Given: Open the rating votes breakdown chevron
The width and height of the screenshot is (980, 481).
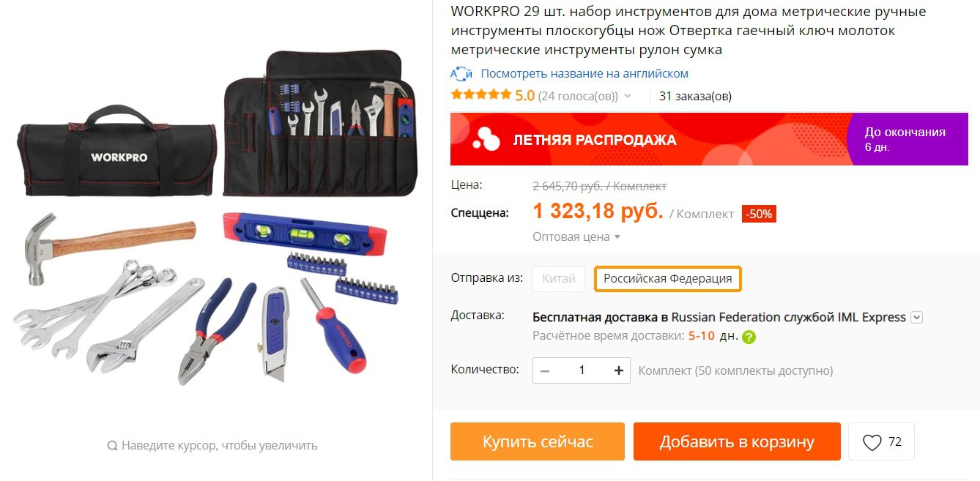Looking at the screenshot, I should click(x=627, y=97).
